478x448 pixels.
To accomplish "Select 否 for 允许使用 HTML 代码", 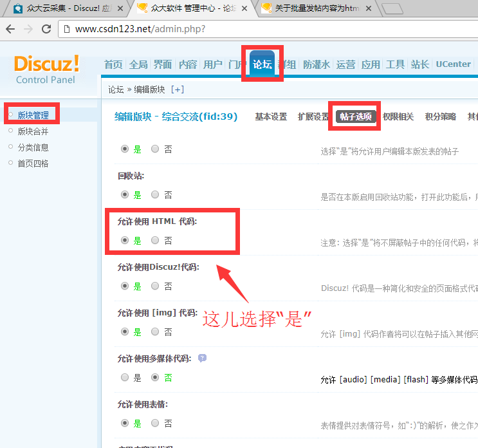I will [x=155, y=240].
